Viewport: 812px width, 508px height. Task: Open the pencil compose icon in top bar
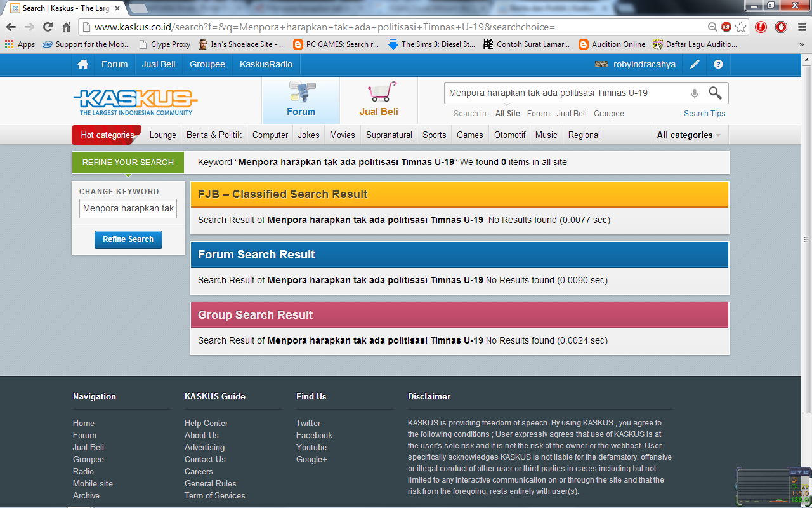click(695, 65)
